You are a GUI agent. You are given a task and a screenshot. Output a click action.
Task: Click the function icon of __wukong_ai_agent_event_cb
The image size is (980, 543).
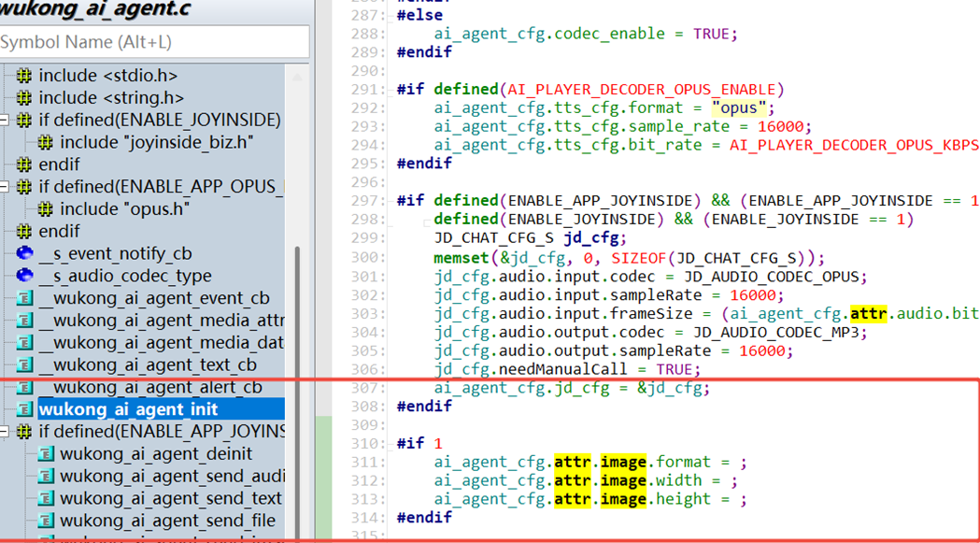(x=24, y=298)
